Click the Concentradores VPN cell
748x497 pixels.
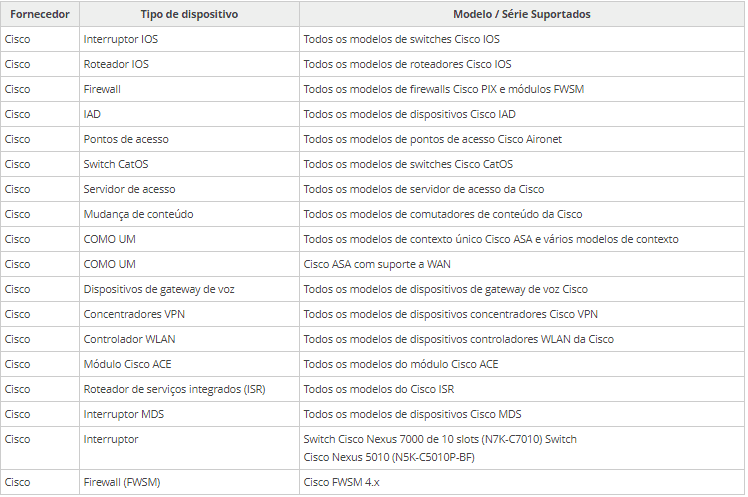pos(135,315)
